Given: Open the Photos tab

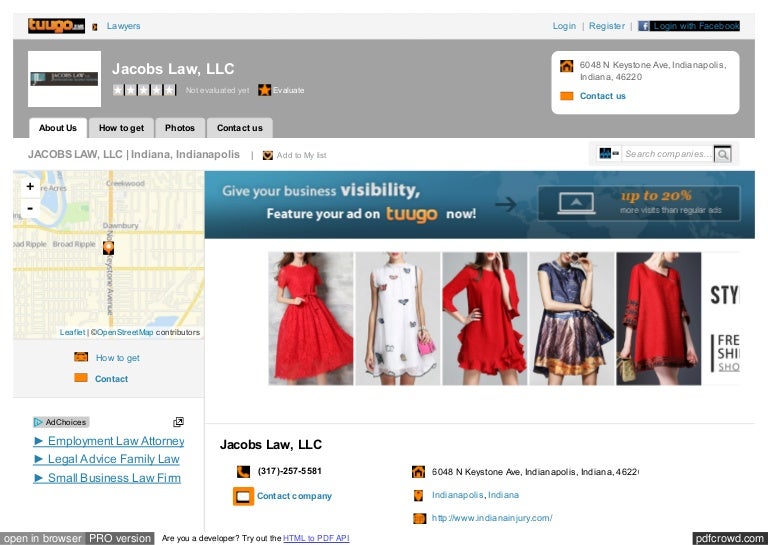Looking at the screenshot, I should click(x=180, y=128).
